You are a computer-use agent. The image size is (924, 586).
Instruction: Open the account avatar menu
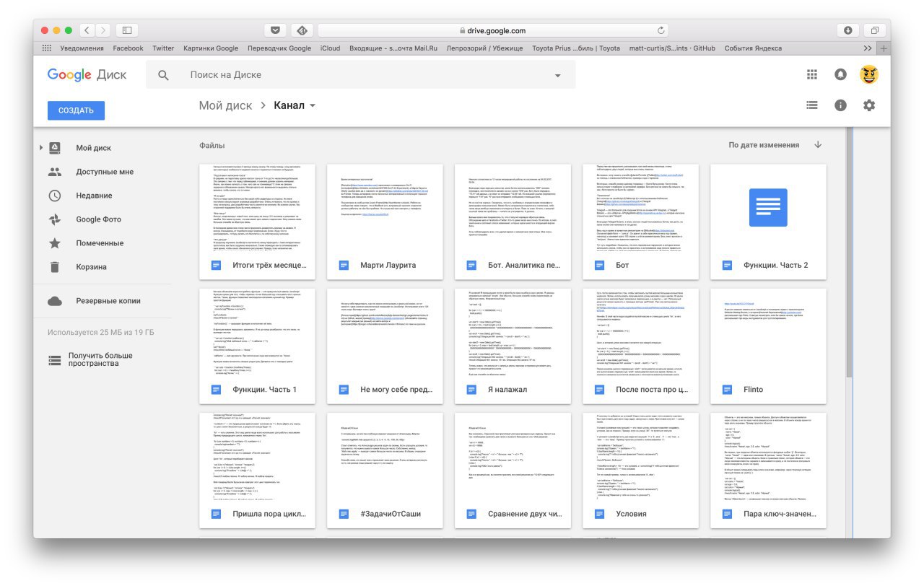click(869, 74)
